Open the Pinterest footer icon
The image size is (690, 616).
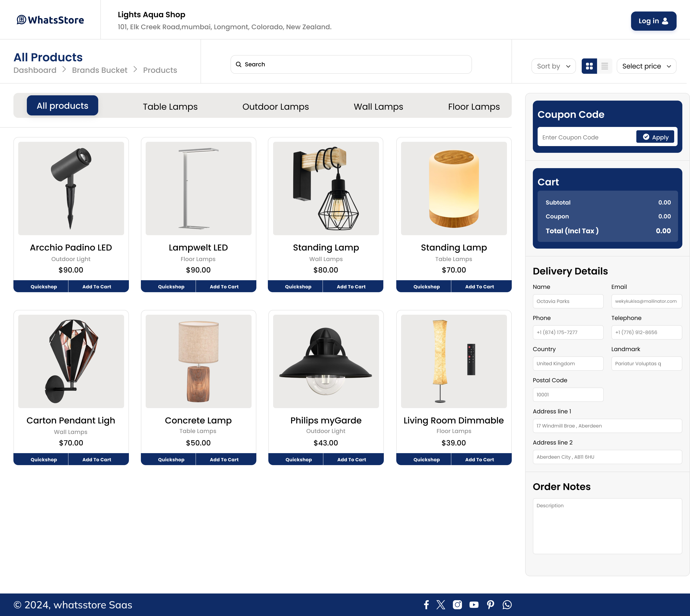point(491,605)
